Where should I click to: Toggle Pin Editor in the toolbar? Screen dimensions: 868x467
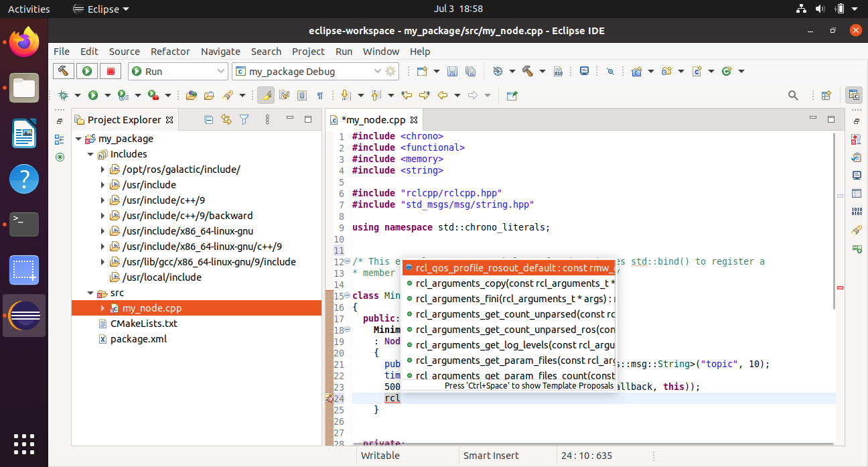click(x=511, y=96)
